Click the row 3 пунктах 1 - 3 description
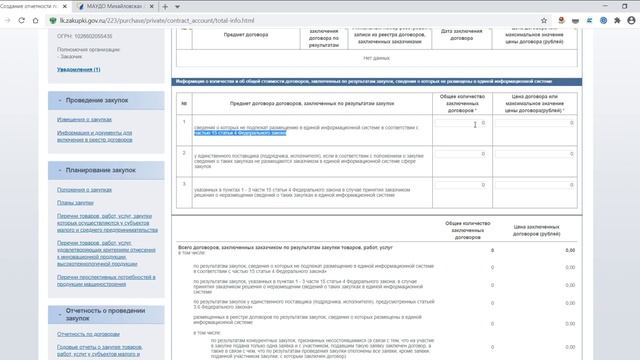The image size is (640, 360). point(302,193)
